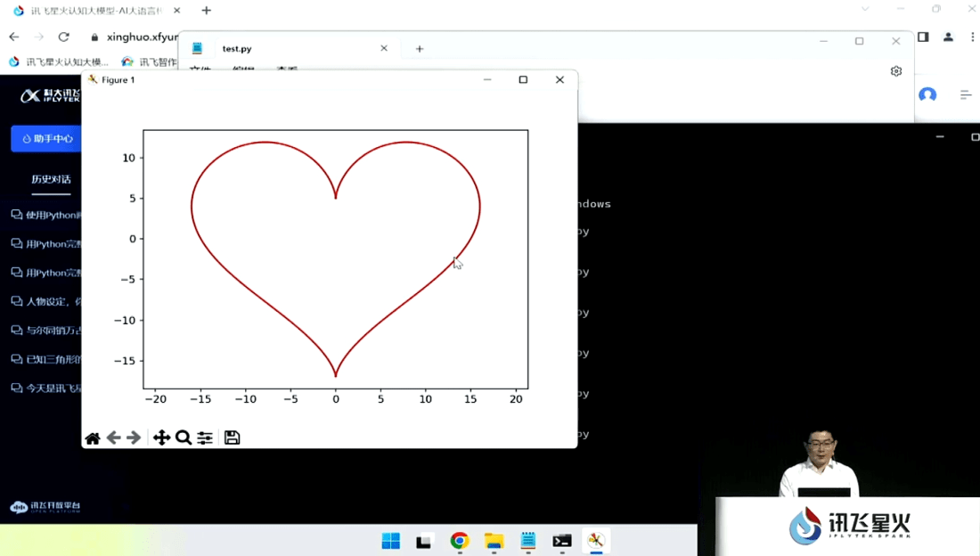Open the Configure subplots settings

205,437
